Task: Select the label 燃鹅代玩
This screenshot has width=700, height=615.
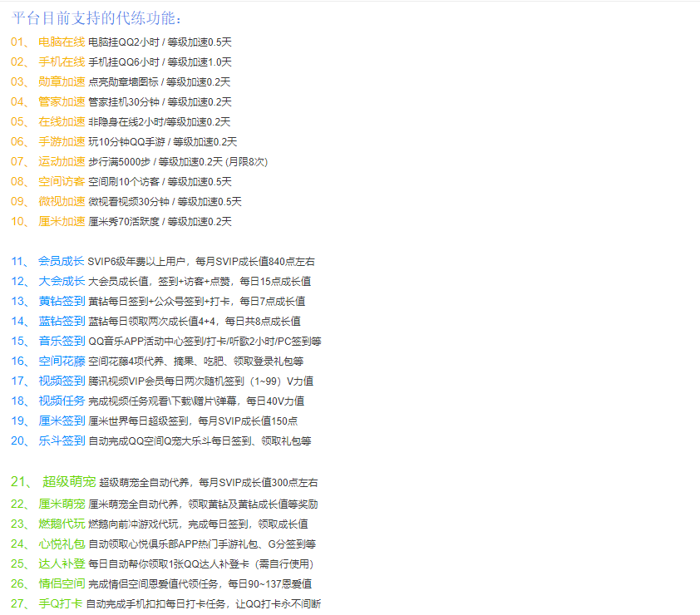Action: [x=62, y=524]
